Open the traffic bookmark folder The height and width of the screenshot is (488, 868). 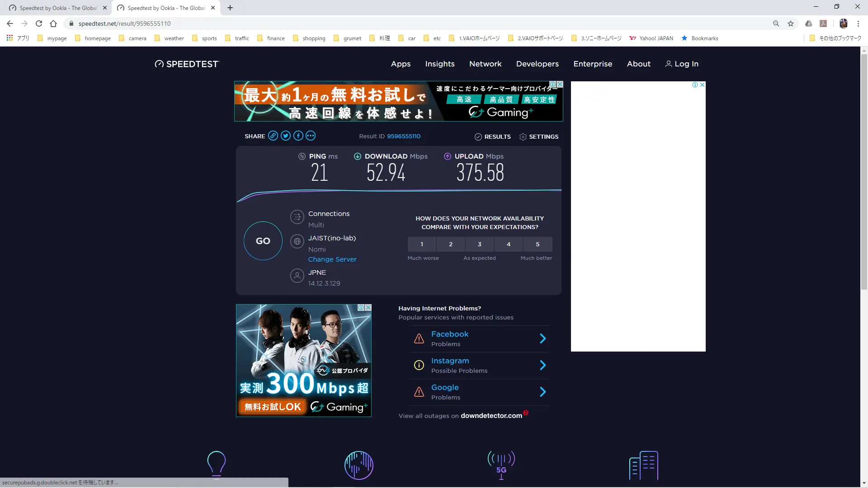pyautogui.click(x=237, y=38)
